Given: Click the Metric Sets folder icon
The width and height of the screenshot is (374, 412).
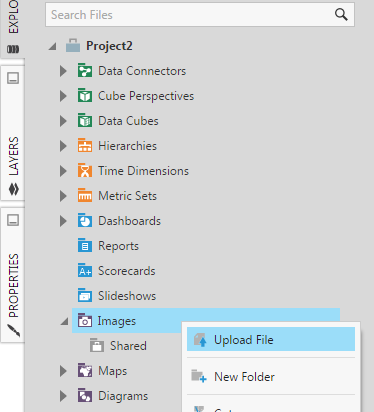Looking at the screenshot, I should tap(85, 195).
